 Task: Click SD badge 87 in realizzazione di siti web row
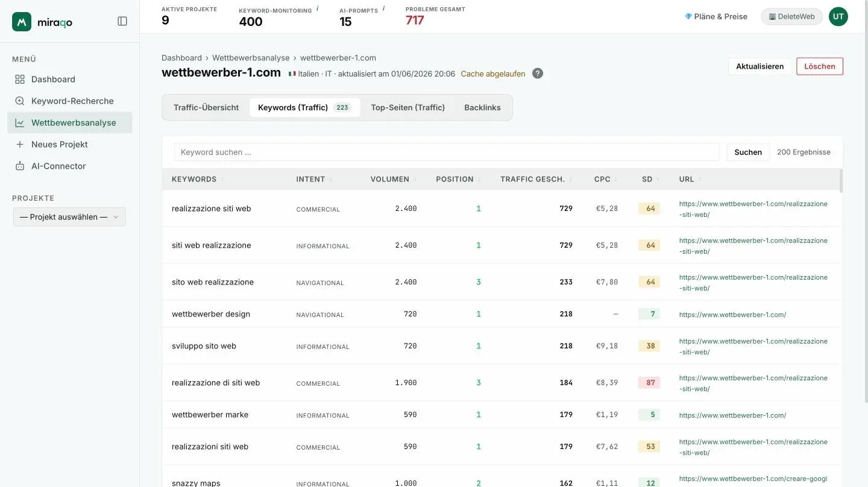[x=650, y=383]
